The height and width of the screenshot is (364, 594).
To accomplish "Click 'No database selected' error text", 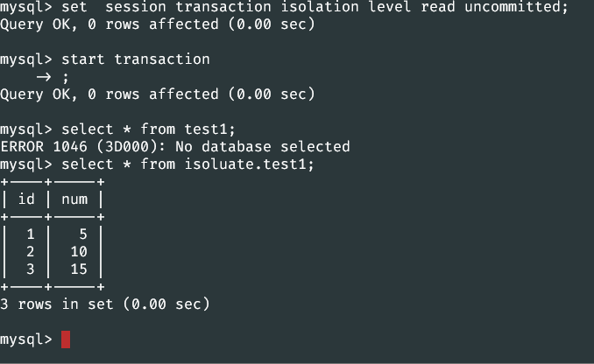I will click(263, 147).
